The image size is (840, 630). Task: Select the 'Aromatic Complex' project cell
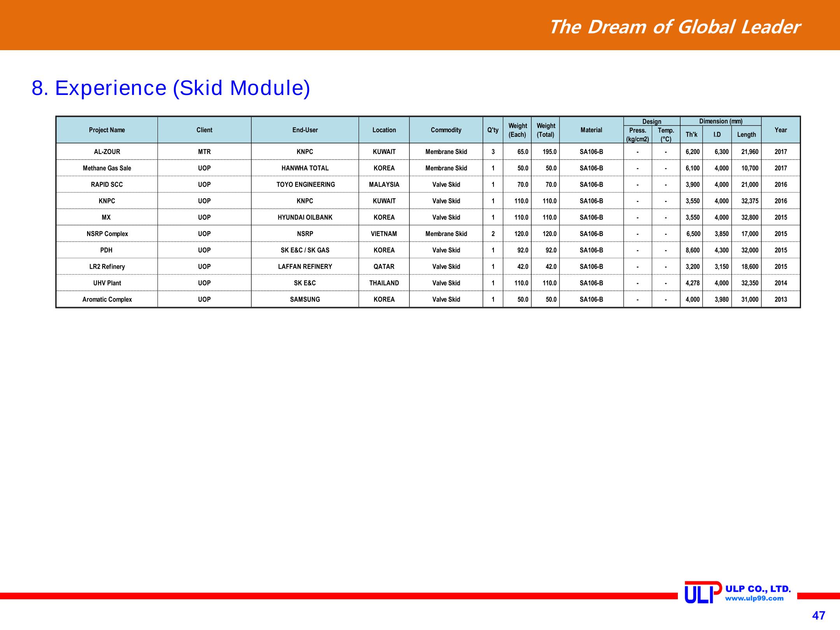click(107, 299)
